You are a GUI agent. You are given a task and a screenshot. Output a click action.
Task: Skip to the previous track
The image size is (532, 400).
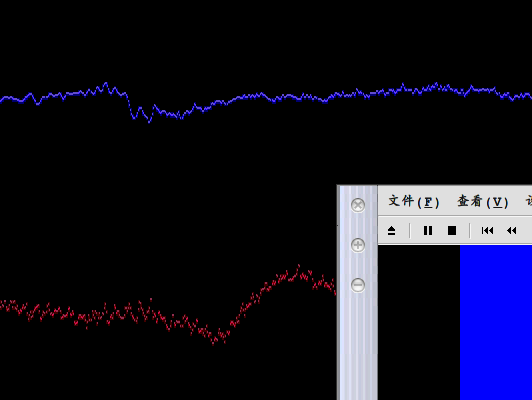coord(487,231)
